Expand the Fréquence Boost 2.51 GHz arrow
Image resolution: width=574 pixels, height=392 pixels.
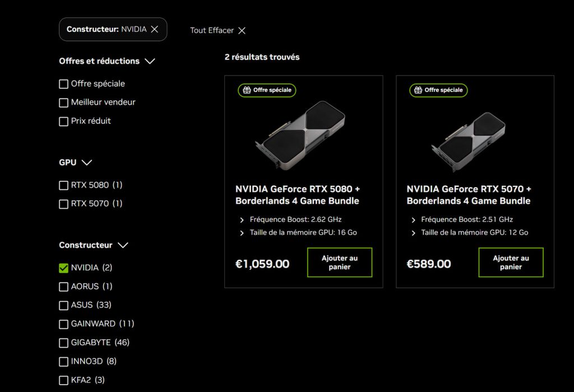(x=414, y=220)
